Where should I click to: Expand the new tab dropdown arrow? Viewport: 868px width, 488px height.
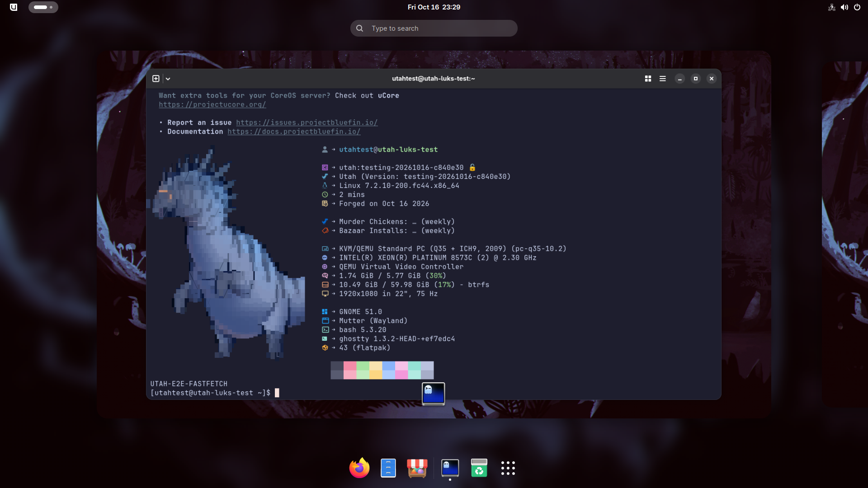point(168,79)
